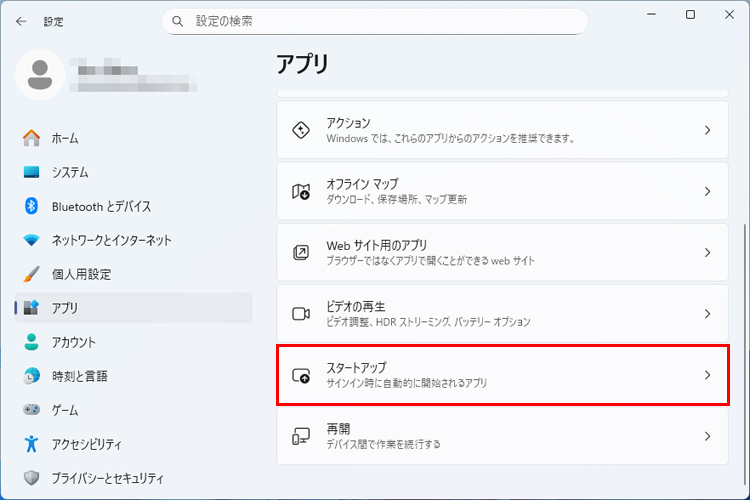750x500 pixels.
Task: Click the user profile avatar
Action: [40, 75]
